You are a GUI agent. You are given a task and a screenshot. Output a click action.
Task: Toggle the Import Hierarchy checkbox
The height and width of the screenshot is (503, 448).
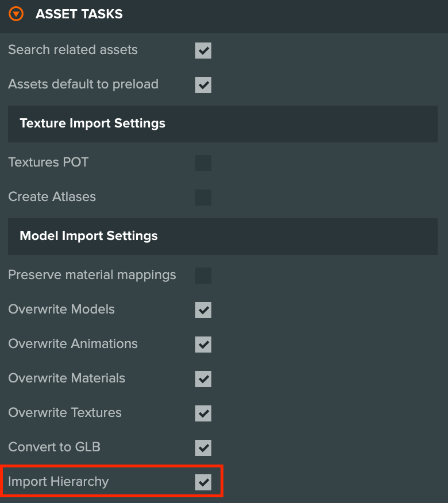(x=203, y=482)
